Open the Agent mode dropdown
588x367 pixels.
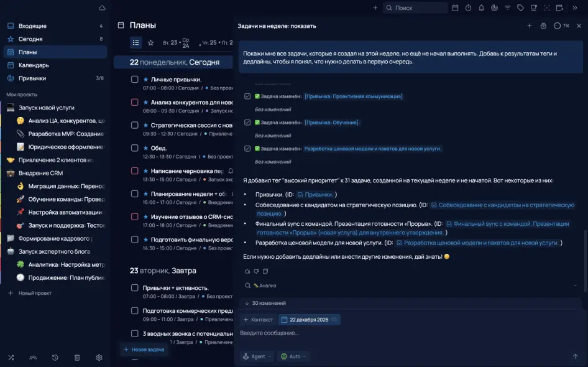pyautogui.click(x=257, y=356)
